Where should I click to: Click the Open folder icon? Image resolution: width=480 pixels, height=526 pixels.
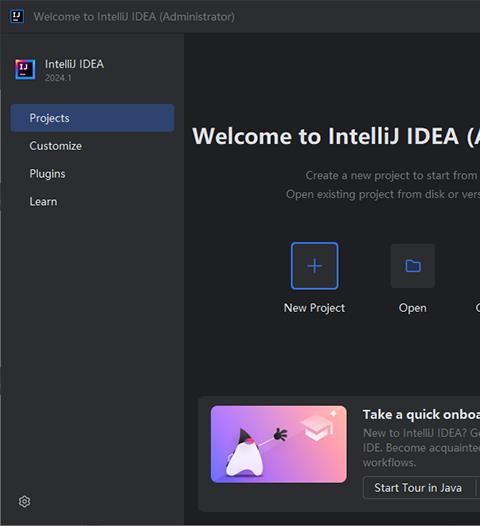click(413, 266)
